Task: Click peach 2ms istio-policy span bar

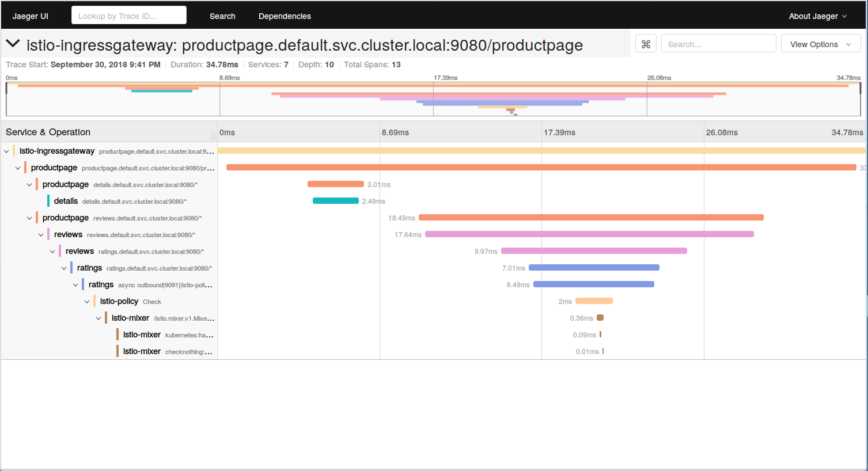Action: click(x=594, y=301)
